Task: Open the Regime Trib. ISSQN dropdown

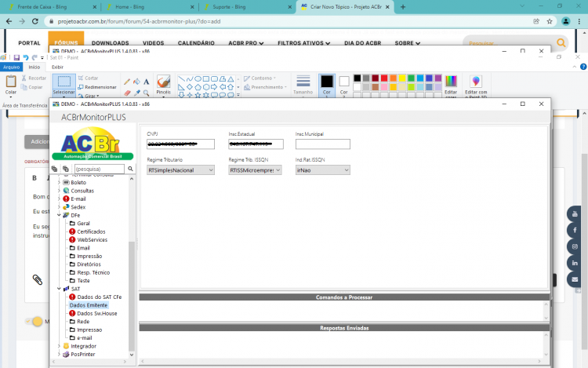Action: [x=255, y=170]
